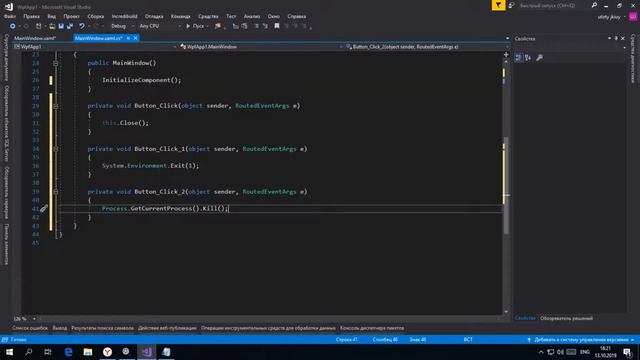Click the Open File folder icon
This screenshot has width=640, height=360.
click(x=52, y=26)
